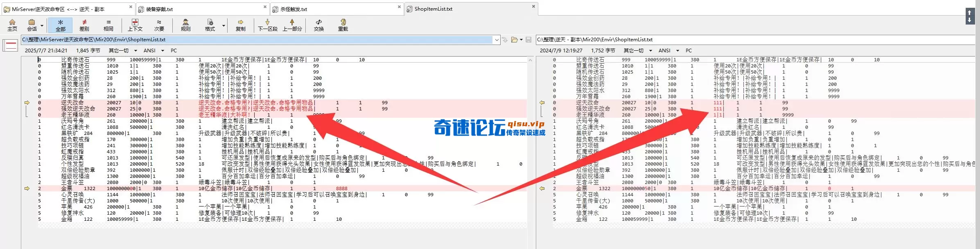Click the left pane browse folder icon
Image resolution: width=980 pixels, height=249 pixels.
[x=514, y=40]
